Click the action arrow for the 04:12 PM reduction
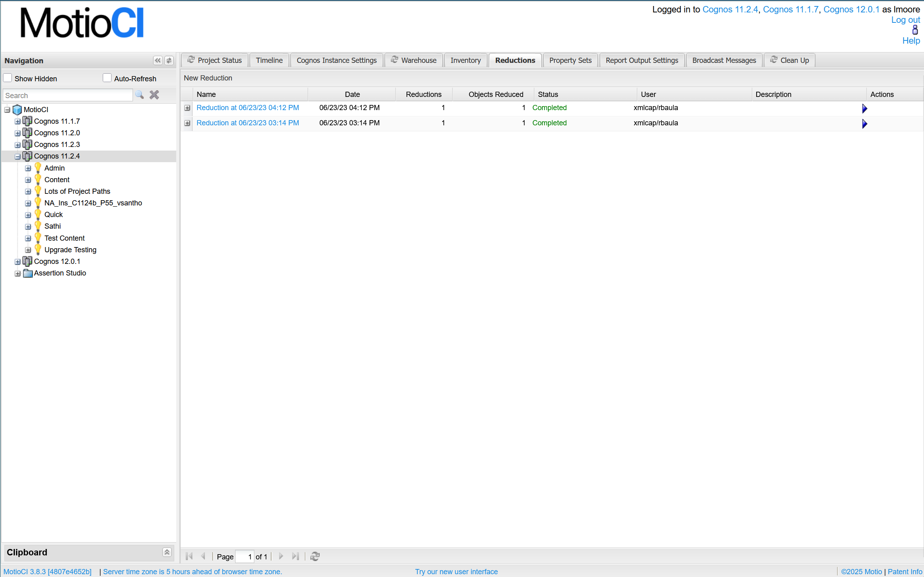This screenshot has width=924, height=577. click(x=864, y=109)
